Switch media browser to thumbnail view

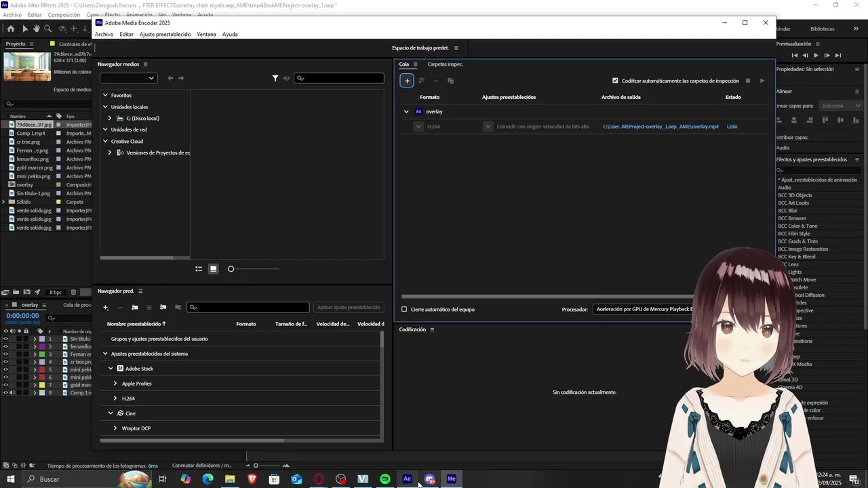tap(213, 269)
